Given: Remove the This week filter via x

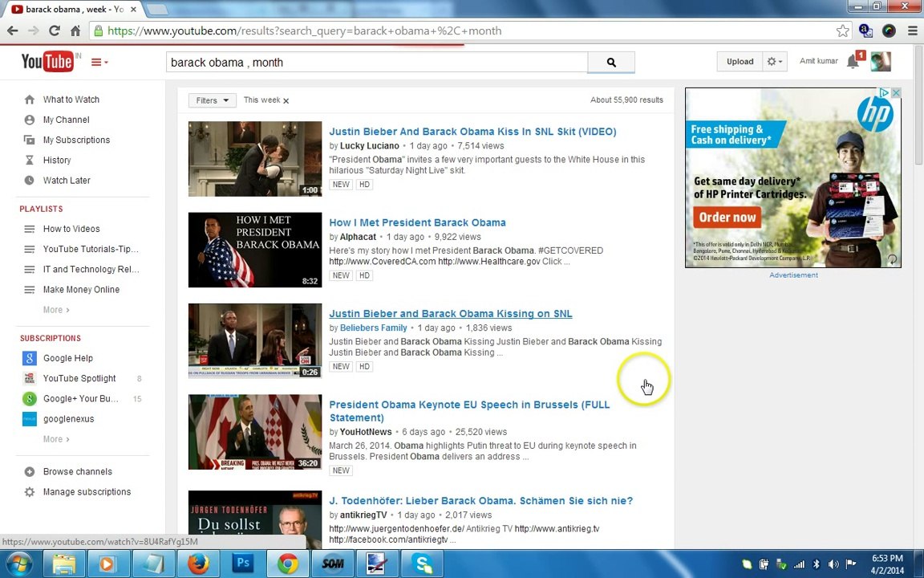Looking at the screenshot, I should coord(286,101).
